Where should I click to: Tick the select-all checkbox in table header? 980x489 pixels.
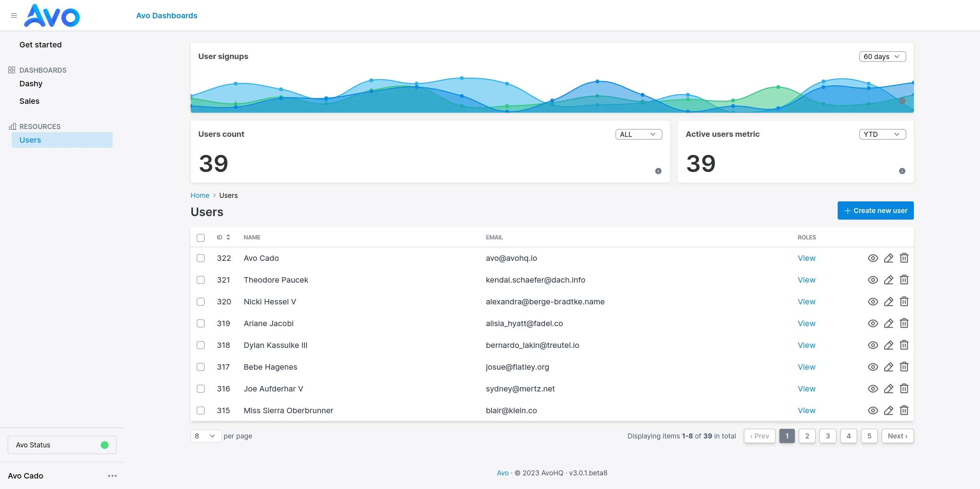click(201, 238)
